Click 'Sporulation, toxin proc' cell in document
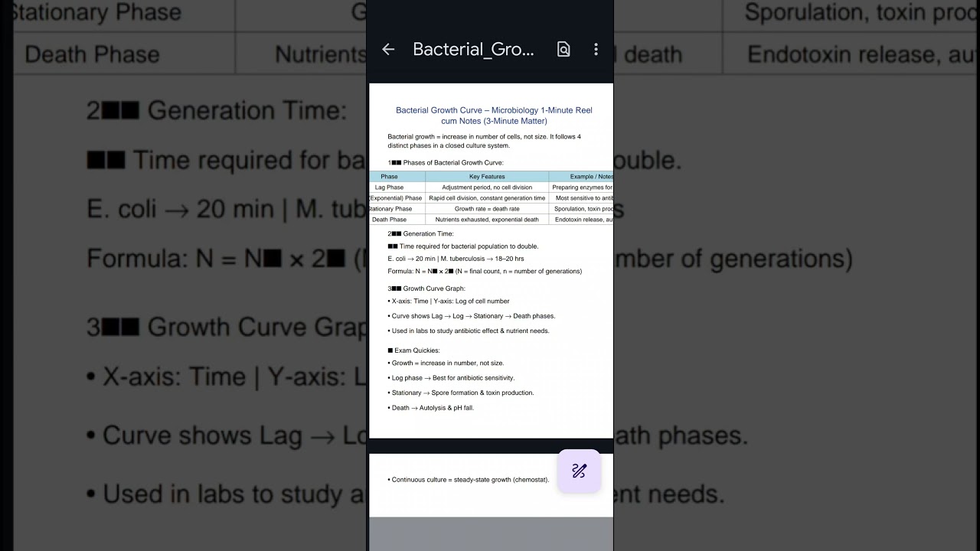980x551 pixels. point(581,209)
